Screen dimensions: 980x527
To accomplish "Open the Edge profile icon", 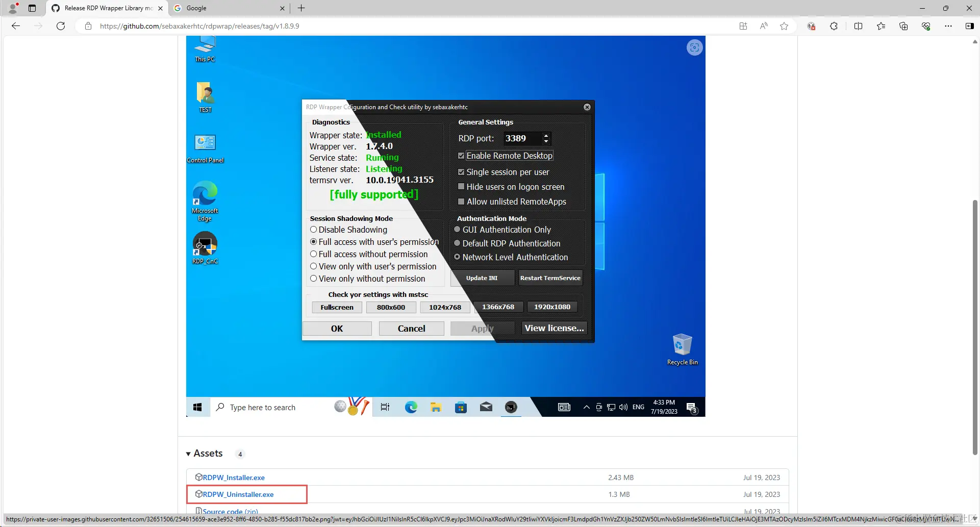I will 13,8.
